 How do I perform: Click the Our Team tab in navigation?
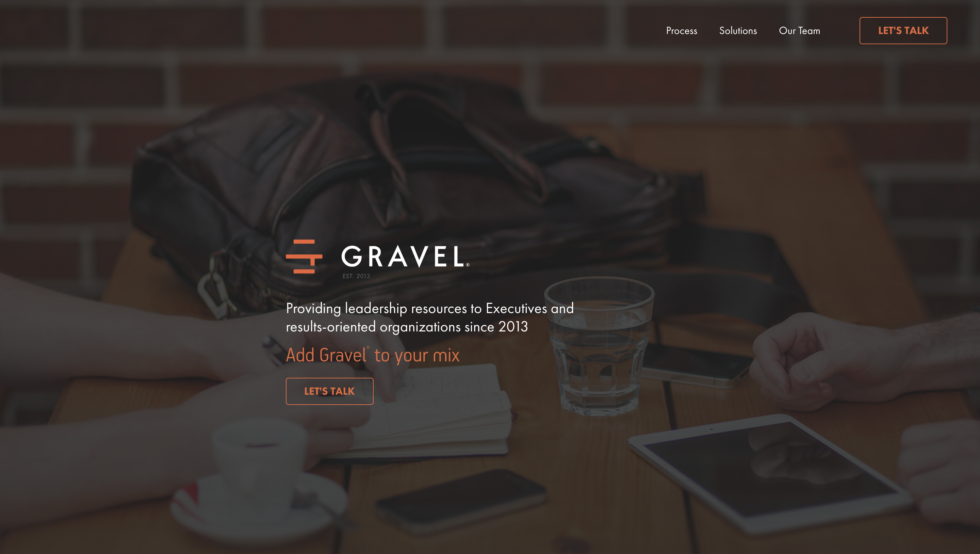pyautogui.click(x=799, y=30)
